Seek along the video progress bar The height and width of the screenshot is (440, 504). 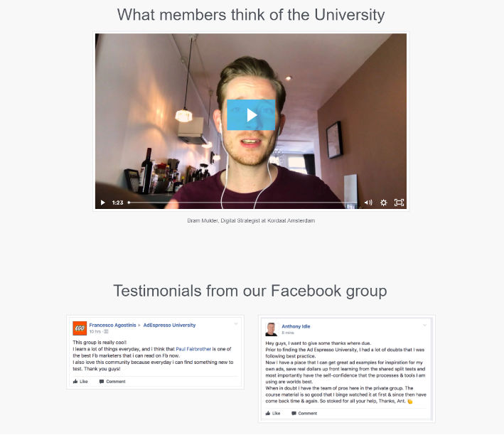click(x=242, y=203)
